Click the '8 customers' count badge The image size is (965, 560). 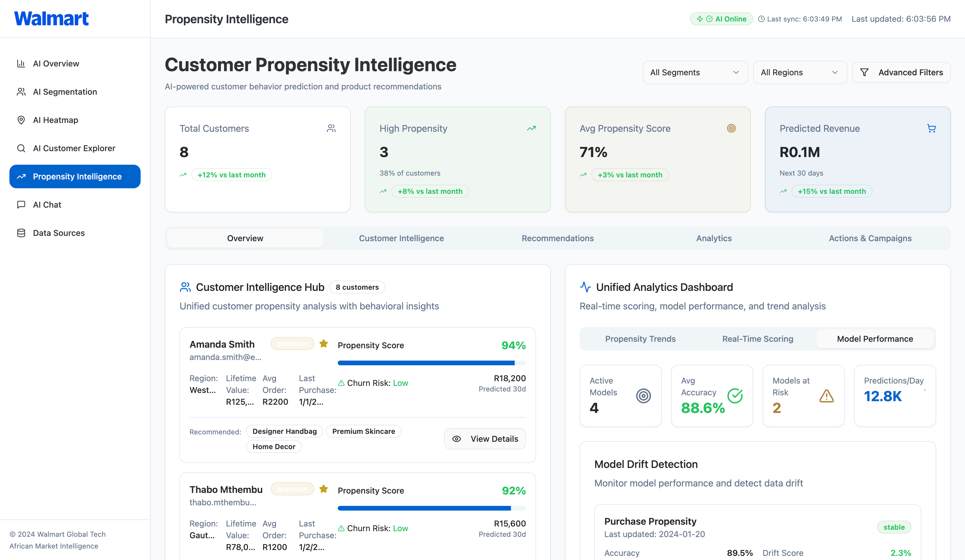357,287
